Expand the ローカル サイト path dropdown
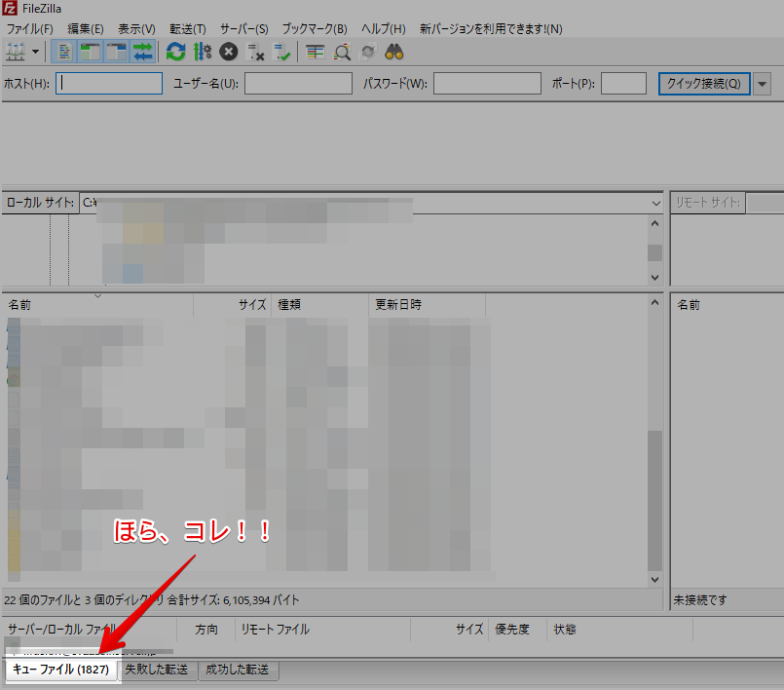Screen dimensions: 784x690 pos(656,203)
